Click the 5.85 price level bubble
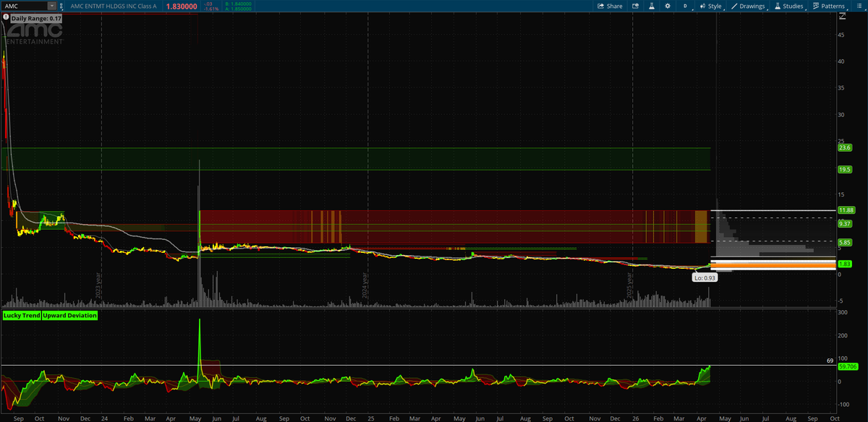This screenshot has height=422, width=868. (843, 243)
